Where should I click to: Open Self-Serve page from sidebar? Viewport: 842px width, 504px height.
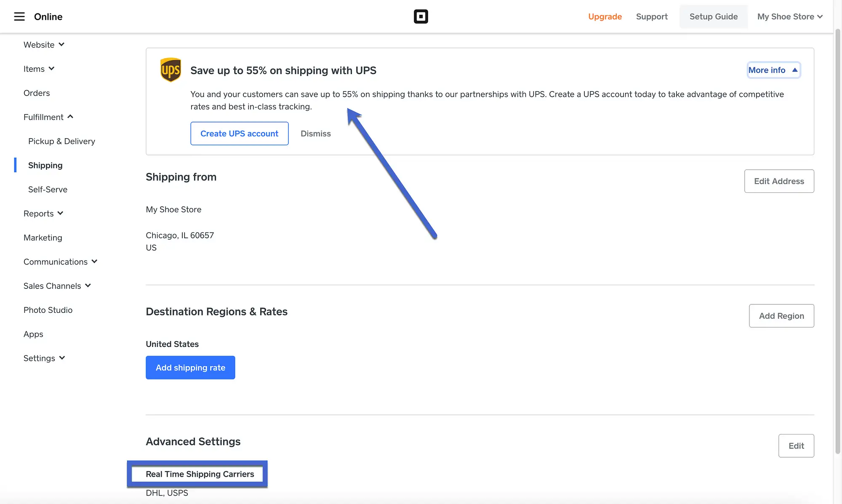[48, 189]
